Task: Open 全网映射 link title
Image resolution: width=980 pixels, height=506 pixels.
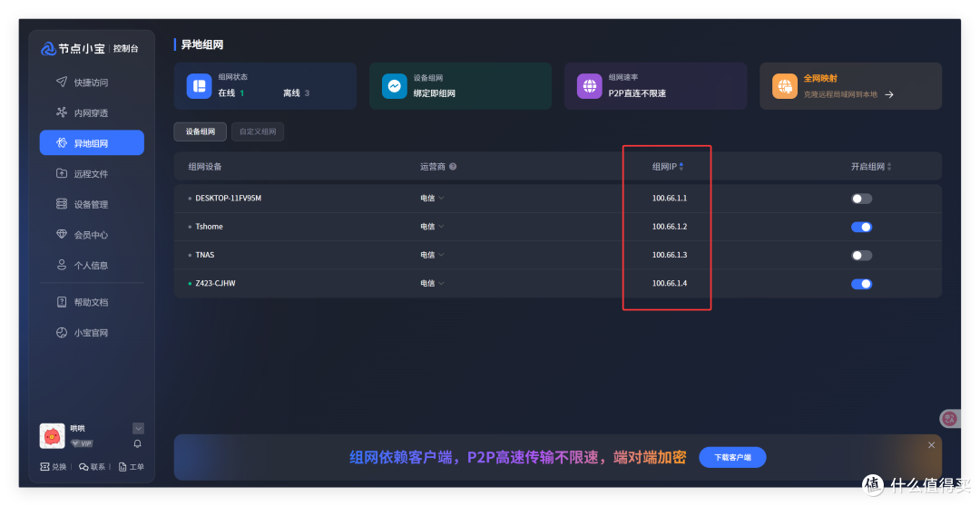Action: [820, 78]
